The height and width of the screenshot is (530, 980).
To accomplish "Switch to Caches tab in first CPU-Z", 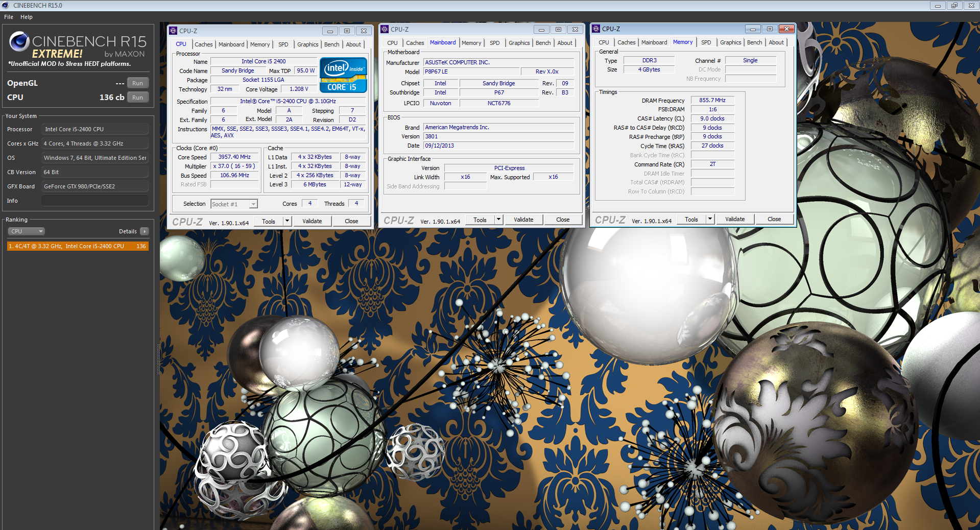I will 203,44.
